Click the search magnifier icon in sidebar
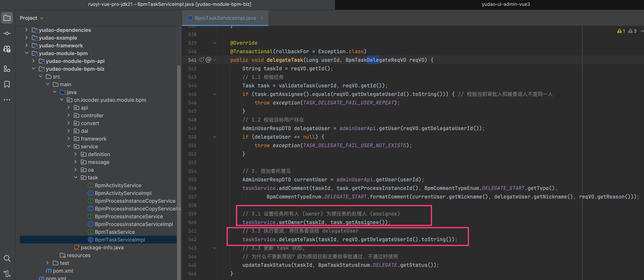This screenshot has height=280, width=644. (7, 258)
